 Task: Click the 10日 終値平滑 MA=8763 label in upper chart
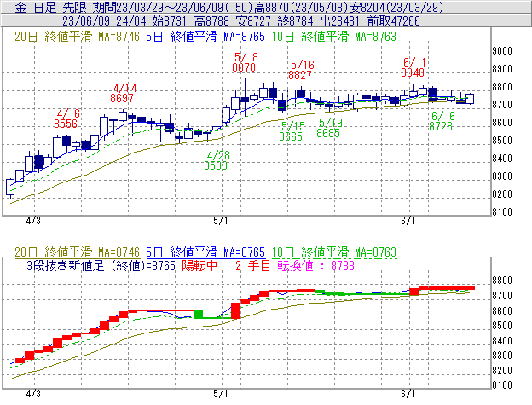(334, 37)
